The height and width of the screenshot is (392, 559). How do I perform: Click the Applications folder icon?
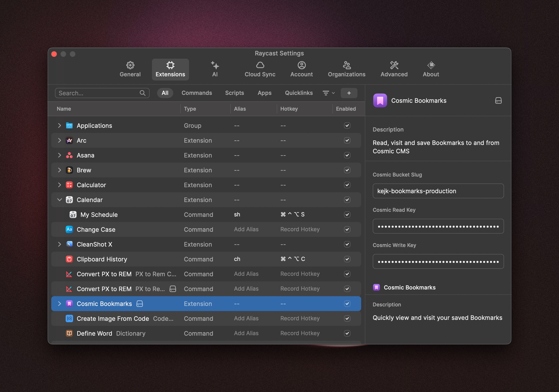click(x=69, y=125)
